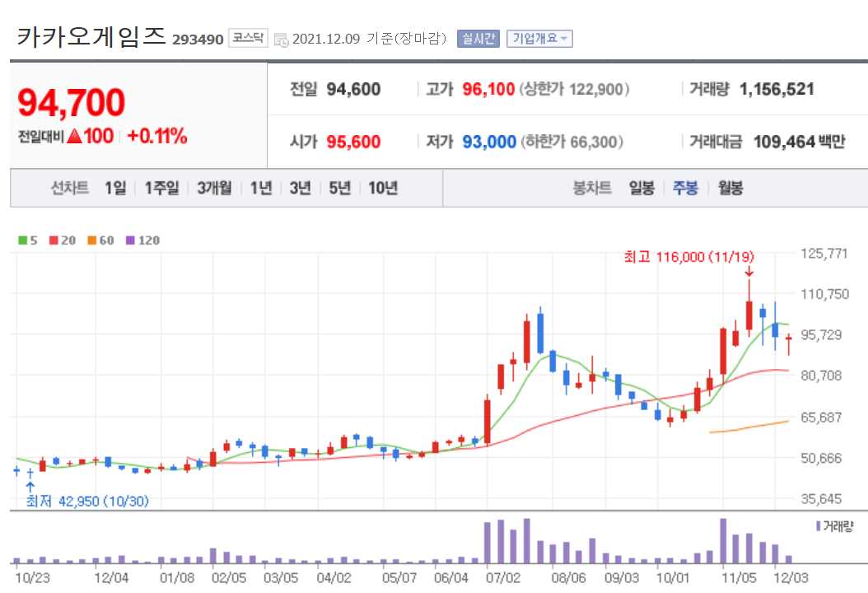Select the 10년 line chart period

pos(383,189)
